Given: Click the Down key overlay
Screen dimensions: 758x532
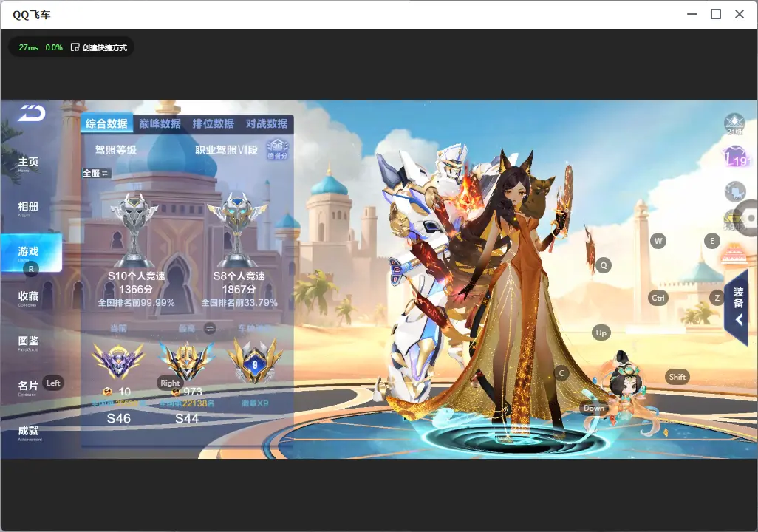Looking at the screenshot, I should (x=594, y=408).
